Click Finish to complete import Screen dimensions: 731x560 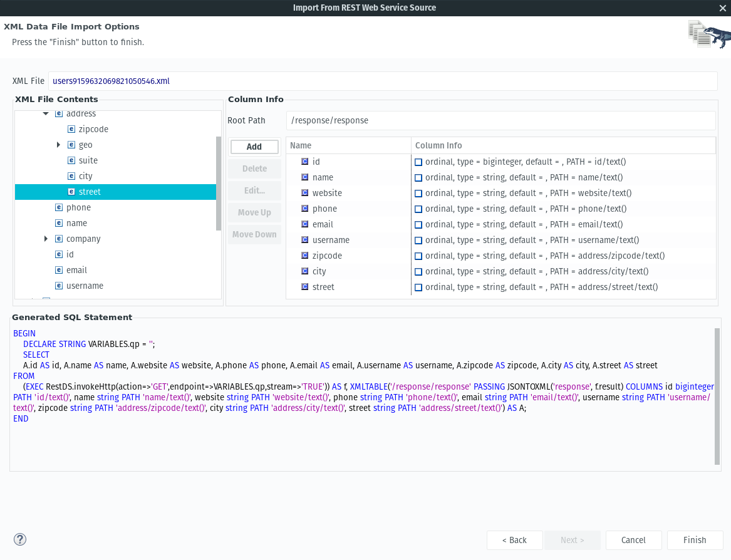tap(695, 540)
